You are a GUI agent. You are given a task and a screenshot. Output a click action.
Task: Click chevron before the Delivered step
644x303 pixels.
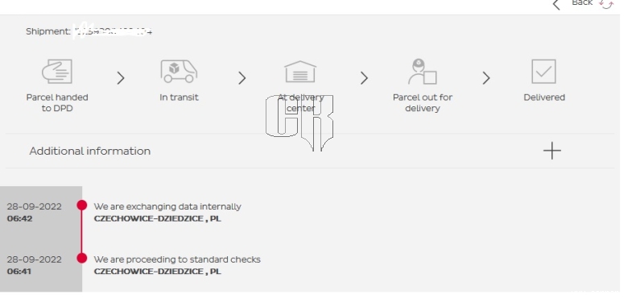[x=486, y=78]
